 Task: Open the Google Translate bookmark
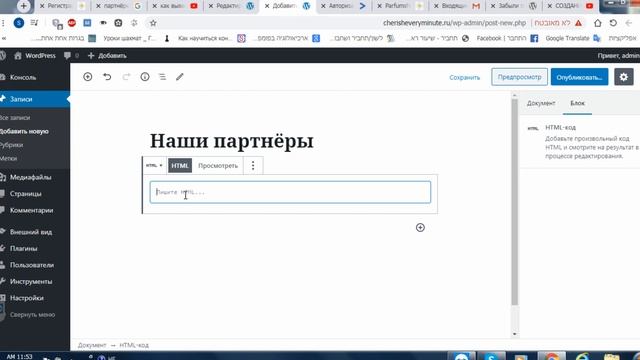pyautogui.click(x=573, y=38)
